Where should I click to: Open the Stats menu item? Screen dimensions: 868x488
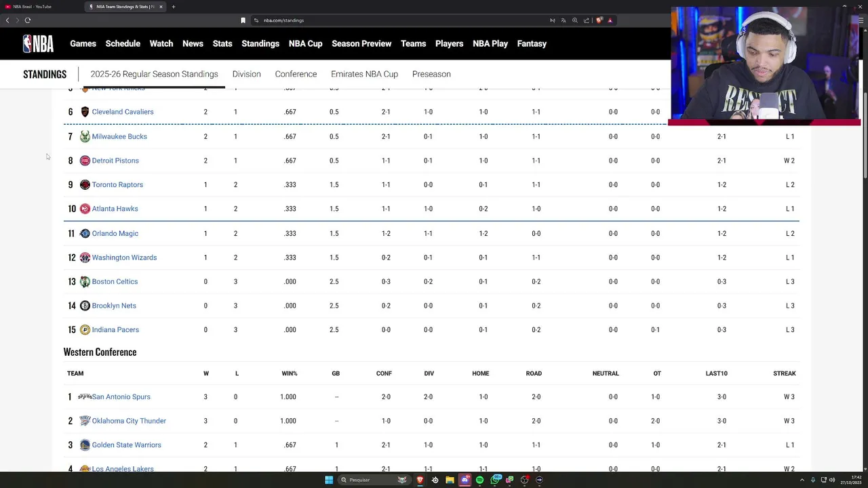pos(222,43)
